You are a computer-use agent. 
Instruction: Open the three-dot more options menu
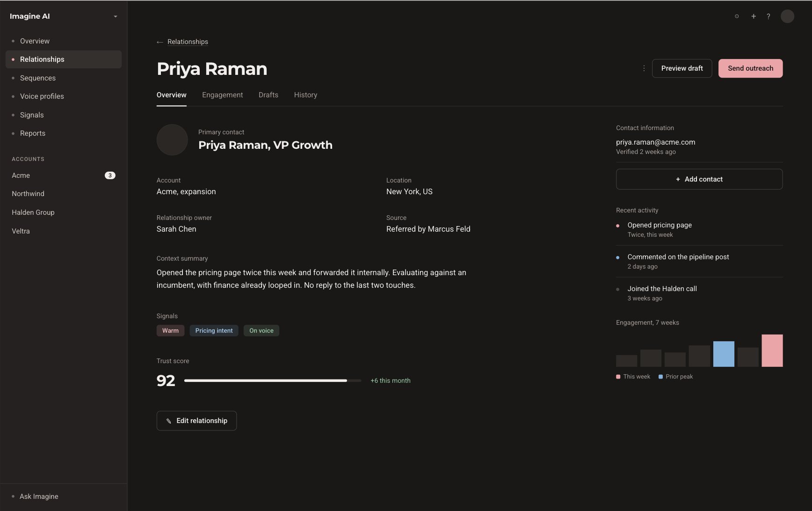644,68
